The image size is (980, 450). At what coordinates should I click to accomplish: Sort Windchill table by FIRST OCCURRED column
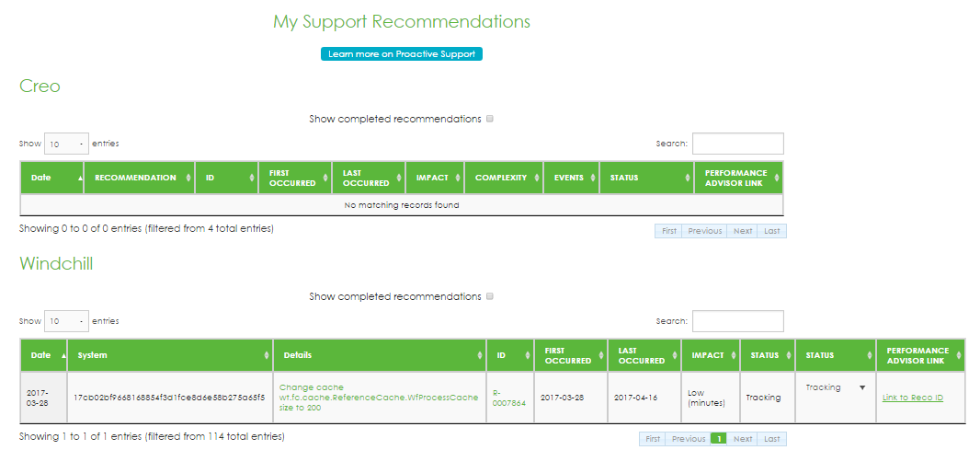click(x=571, y=355)
